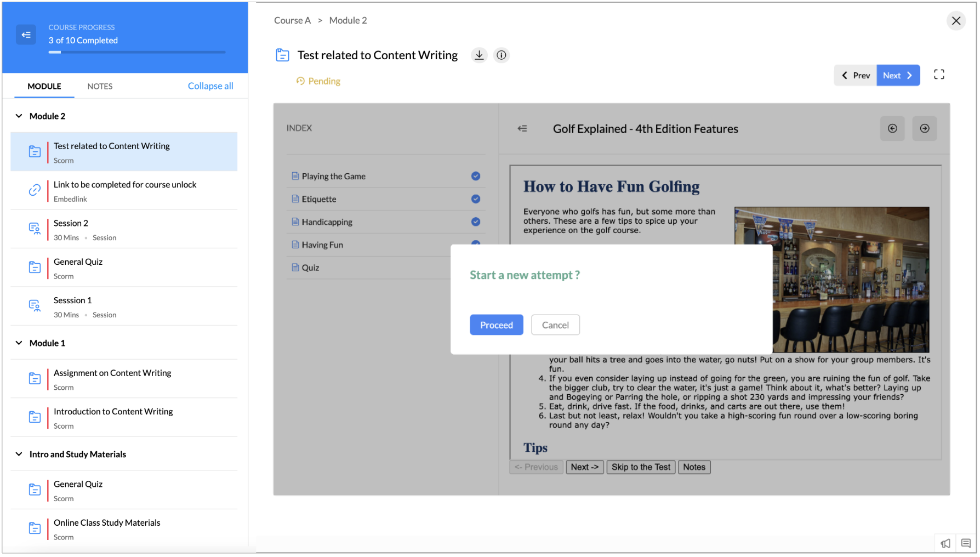
Task: Switch to the NOTES tab
Action: coord(100,87)
